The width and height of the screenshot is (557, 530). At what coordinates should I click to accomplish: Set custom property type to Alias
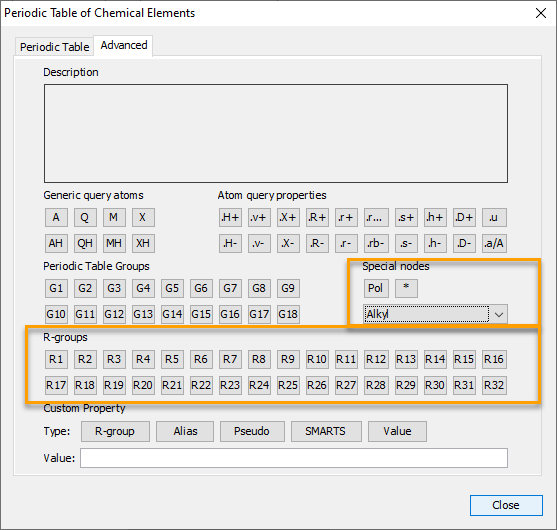tap(185, 431)
